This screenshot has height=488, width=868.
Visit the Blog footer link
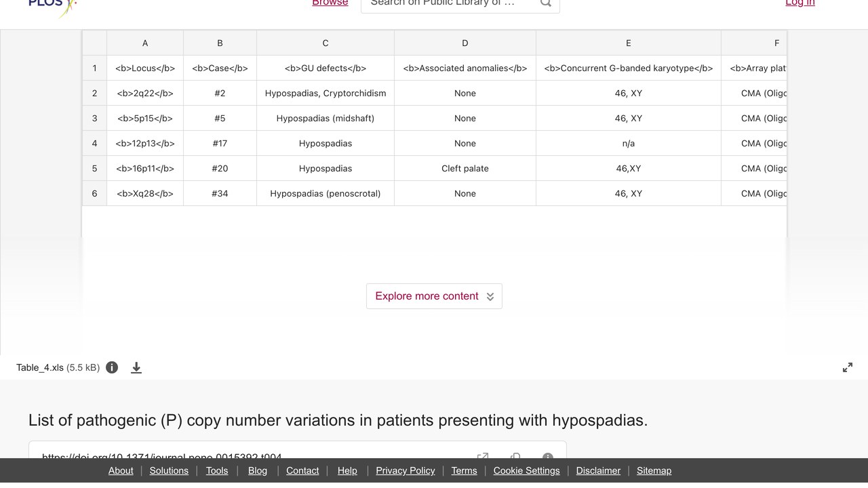(x=258, y=470)
